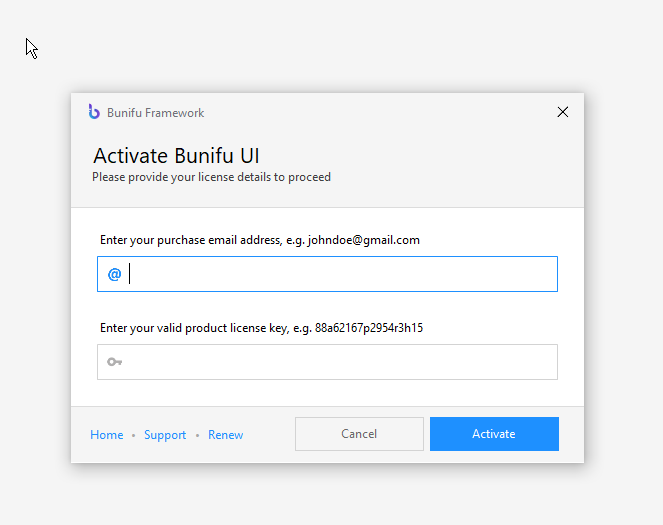Focus the product license key input
663x525 pixels.
tap(327, 362)
